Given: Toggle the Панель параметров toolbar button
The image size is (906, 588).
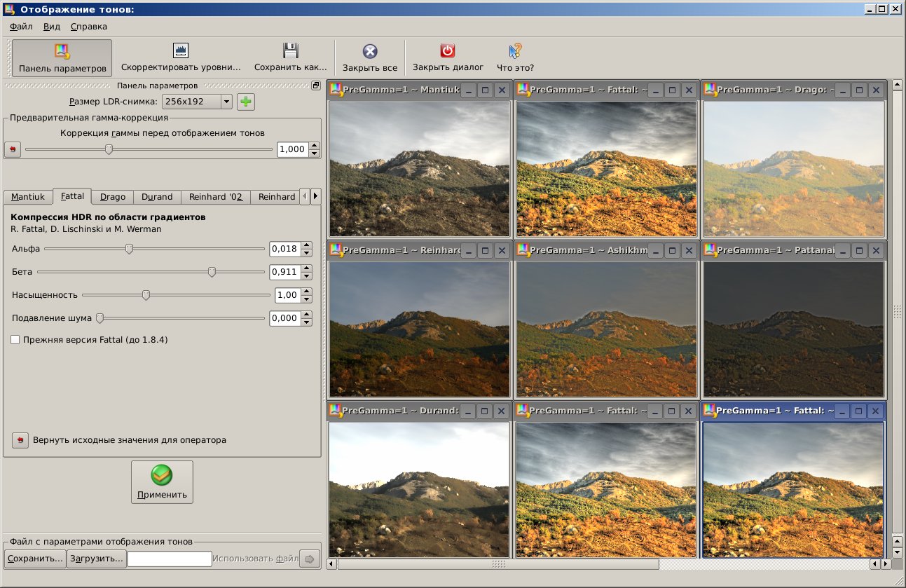Looking at the screenshot, I should (x=62, y=57).
